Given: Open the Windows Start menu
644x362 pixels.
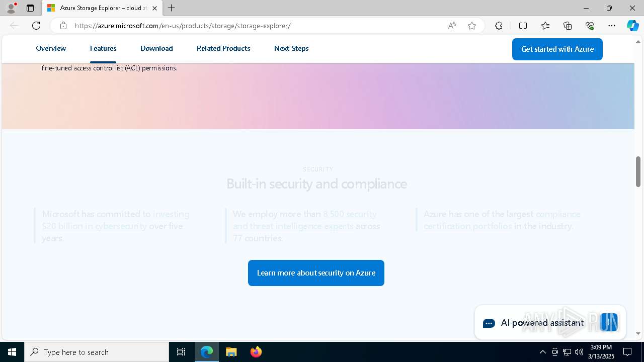Looking at the screenshot, I should pyautogui.click(x=12, y=352).
